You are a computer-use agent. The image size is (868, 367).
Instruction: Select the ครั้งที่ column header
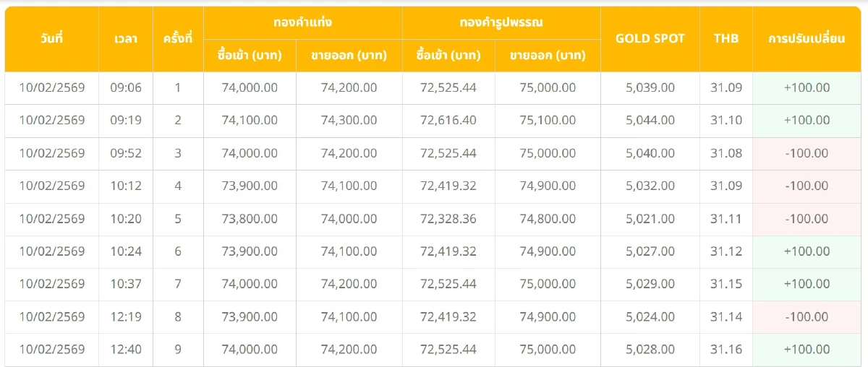178,39
